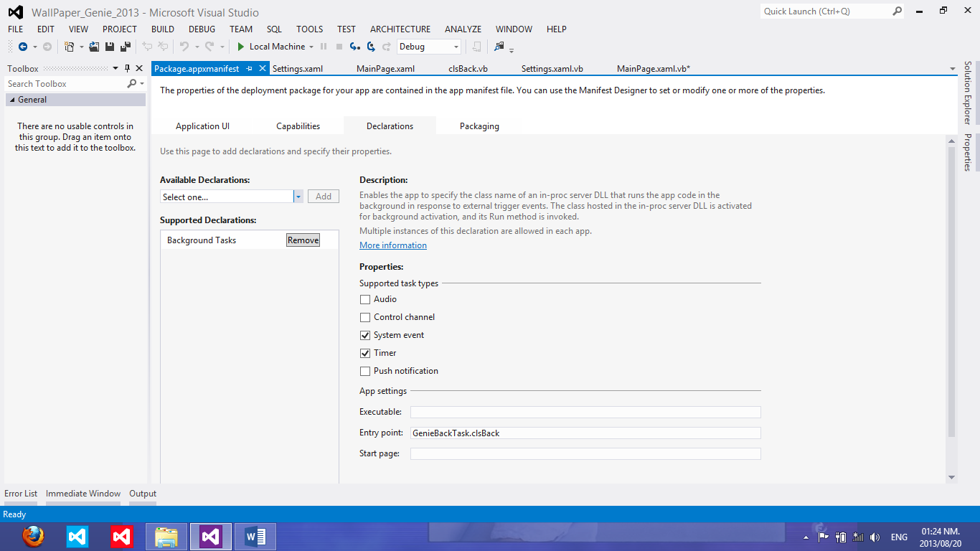Screen dimensions: 980x551
Task: Select Background Tasks in Supported Declarations
Action: [202, 240]
